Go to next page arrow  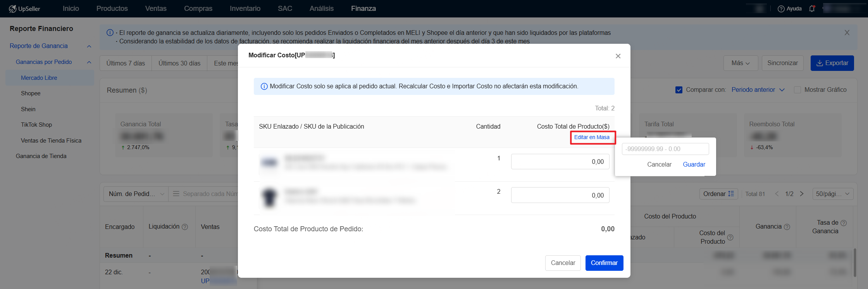click(802, 194)
